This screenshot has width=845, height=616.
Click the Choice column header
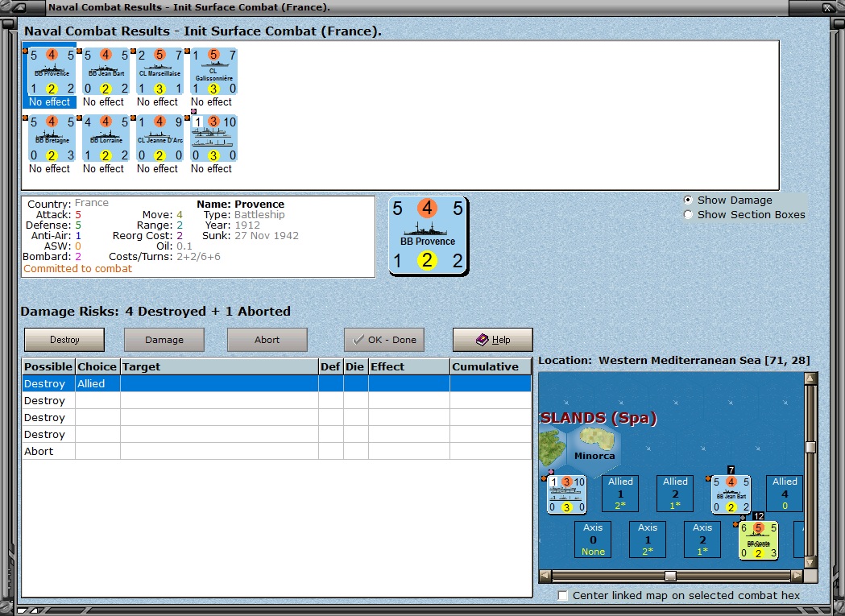pyautogui.click(x=97, y=366)
